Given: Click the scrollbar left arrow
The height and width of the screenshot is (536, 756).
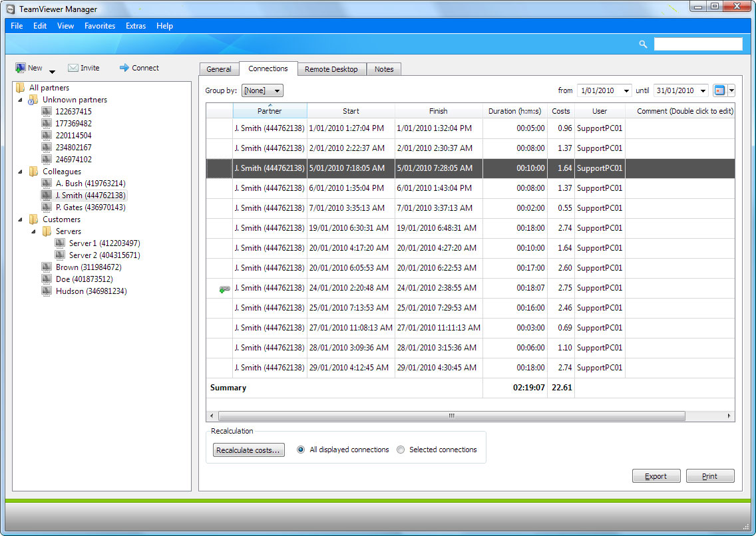Looking at the screenshot, I should tap(212, 416).
